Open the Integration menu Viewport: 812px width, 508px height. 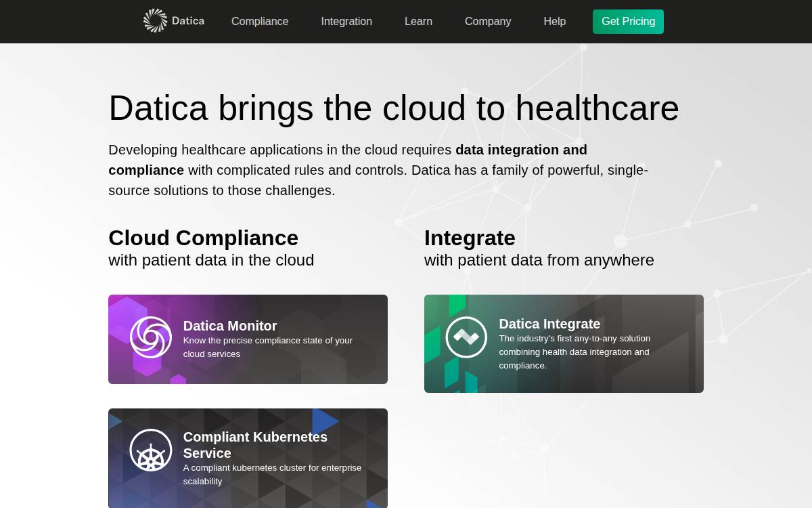[x=346, y=21]
